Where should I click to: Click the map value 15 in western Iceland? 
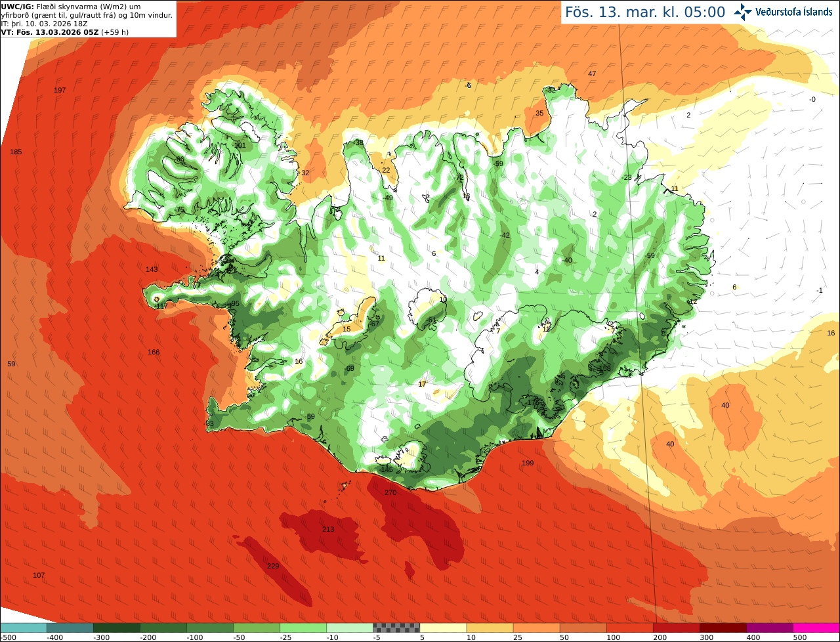[x=346, y=329]
